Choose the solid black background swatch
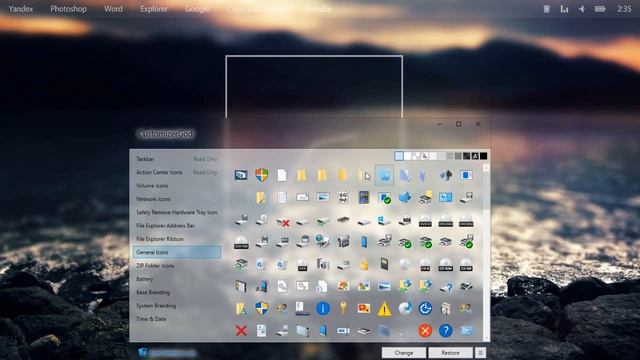Image resolution: width=640 pixels, height=360 pixels. coord(484,156)
